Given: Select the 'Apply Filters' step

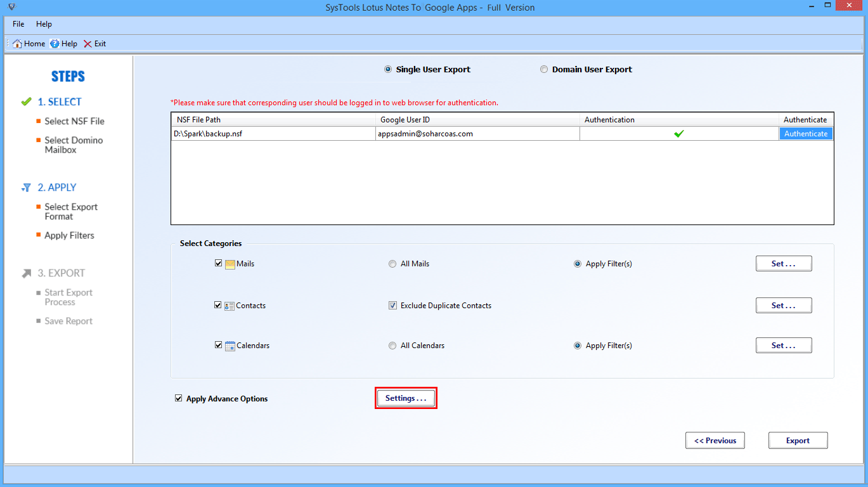Looking at the screenshot, I should pos(69,235).
